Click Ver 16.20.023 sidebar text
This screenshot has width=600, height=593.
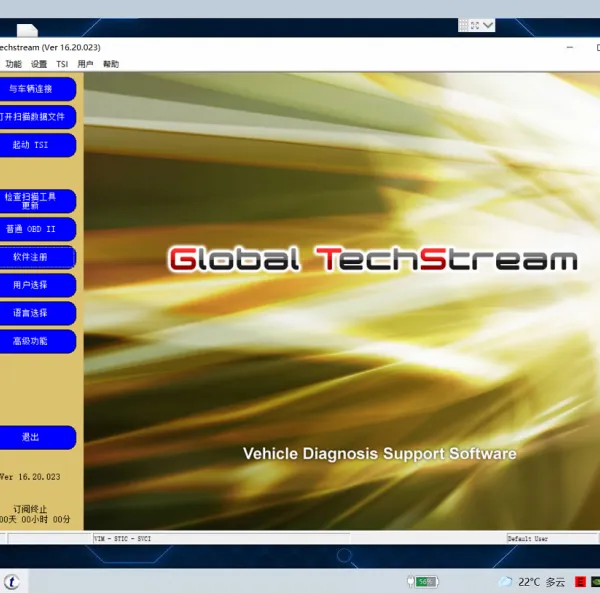tap(30, 477)
